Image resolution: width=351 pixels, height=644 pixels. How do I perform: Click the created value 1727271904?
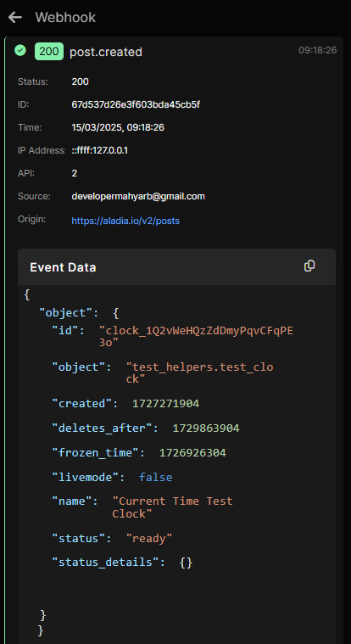(x=165, y=404)
